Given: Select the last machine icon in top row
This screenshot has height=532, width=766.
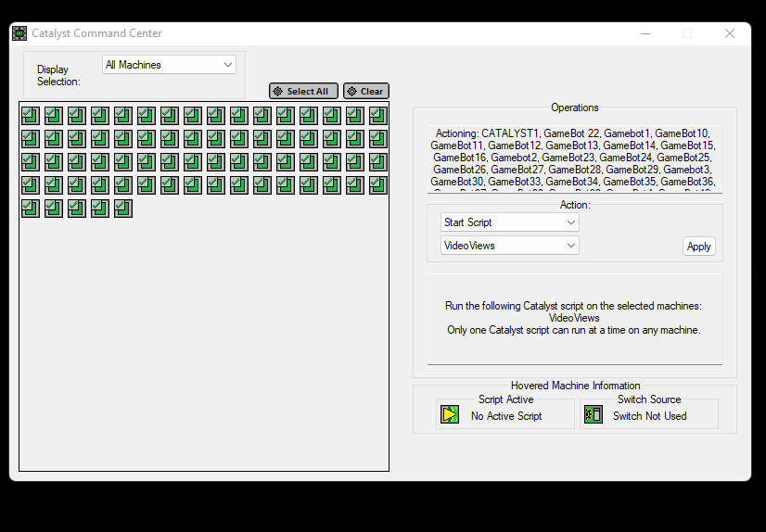Looking at the screenshot, I should pyautogui.click(x=377, y=115).
